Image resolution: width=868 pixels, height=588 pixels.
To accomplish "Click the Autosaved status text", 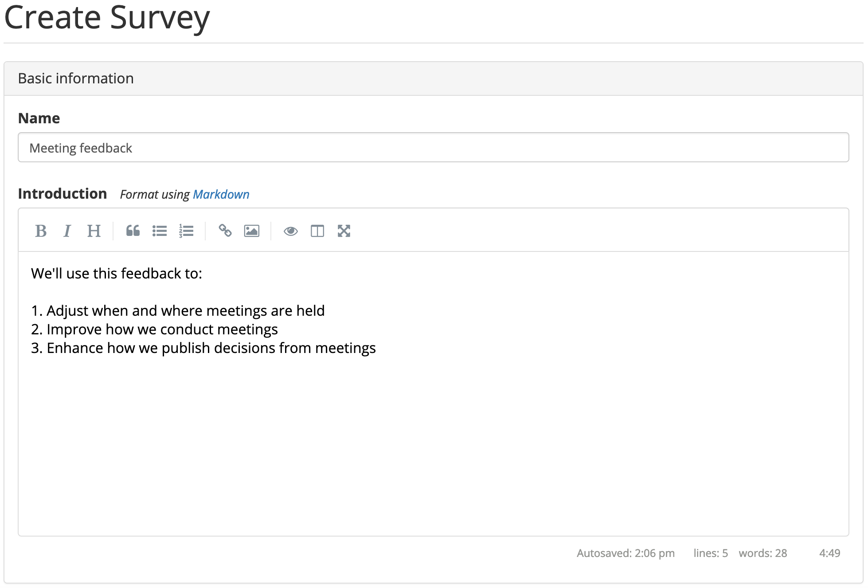I will pyautogui.click(x=626, y=553).
